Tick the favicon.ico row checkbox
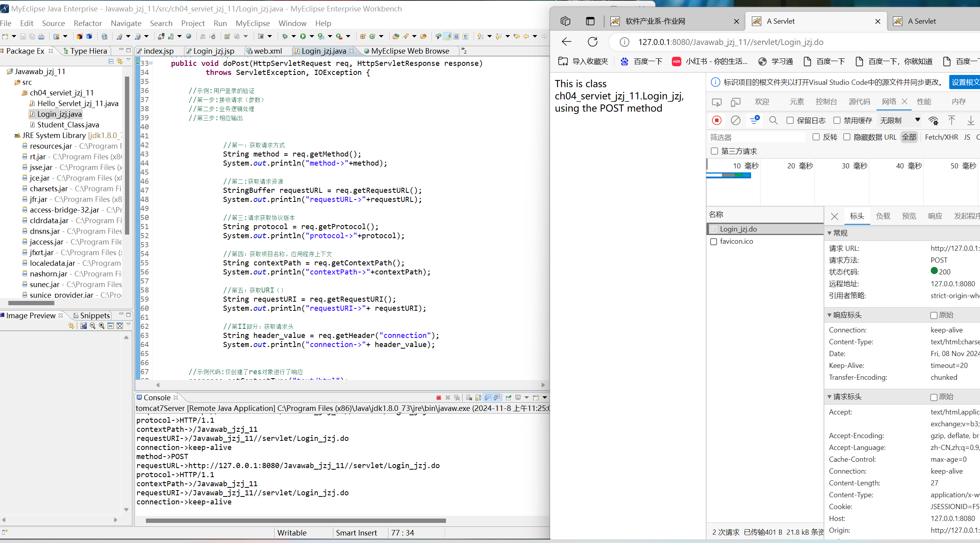 coord(714,241)
